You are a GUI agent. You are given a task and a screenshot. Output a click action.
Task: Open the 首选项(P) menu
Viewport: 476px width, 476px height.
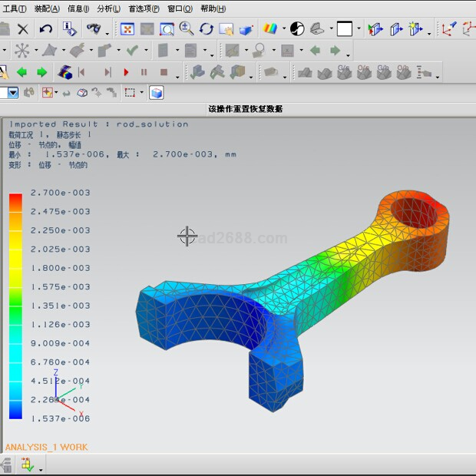(144, 8)
